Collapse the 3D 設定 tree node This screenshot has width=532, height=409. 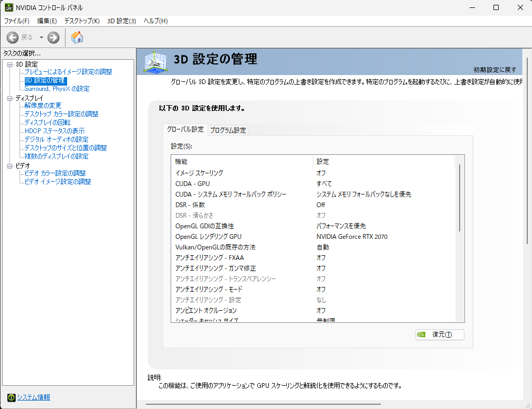10,64
